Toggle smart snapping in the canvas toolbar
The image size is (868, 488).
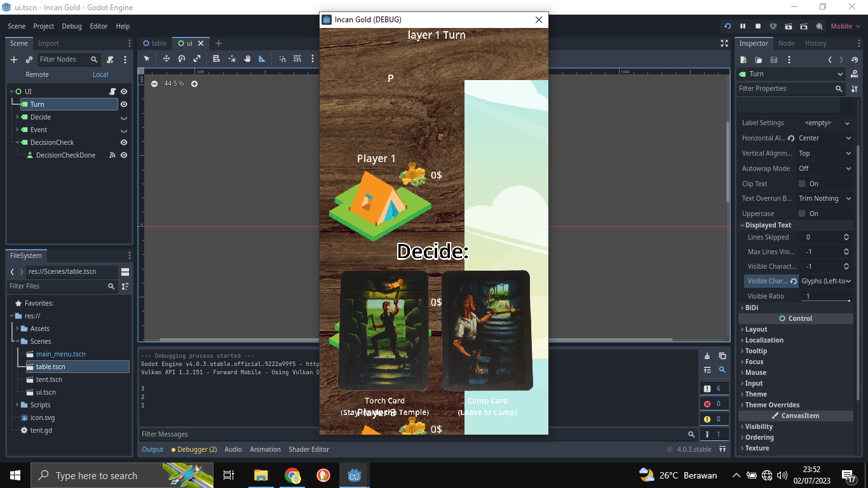point(282,58)
